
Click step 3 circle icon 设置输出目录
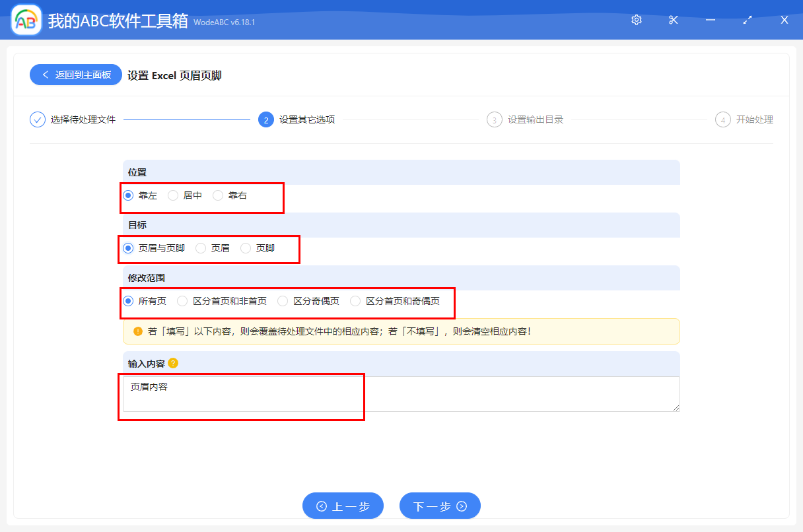495,119
